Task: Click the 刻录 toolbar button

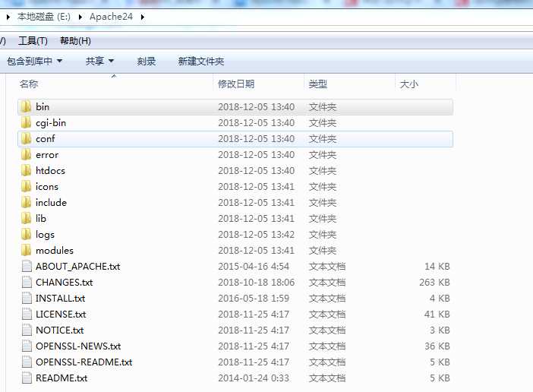Action: [147, 62]
